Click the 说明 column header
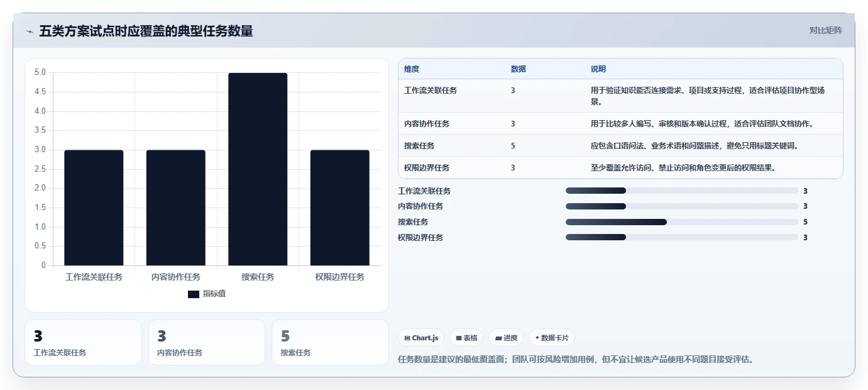This screenshot has height=390, width=868. 598,69
